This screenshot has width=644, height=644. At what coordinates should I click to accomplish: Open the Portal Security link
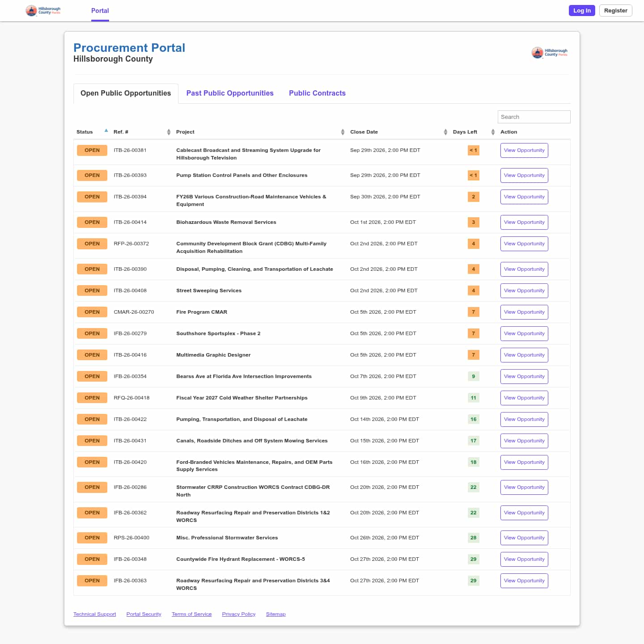click(x=144, y=614)
